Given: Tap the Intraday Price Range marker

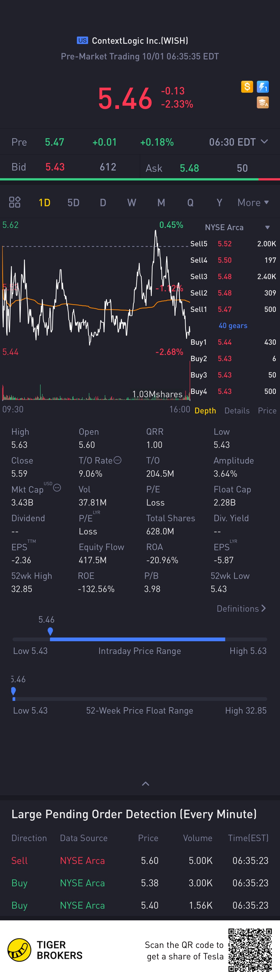Looking at the screenshot, I should pos(50,631).
